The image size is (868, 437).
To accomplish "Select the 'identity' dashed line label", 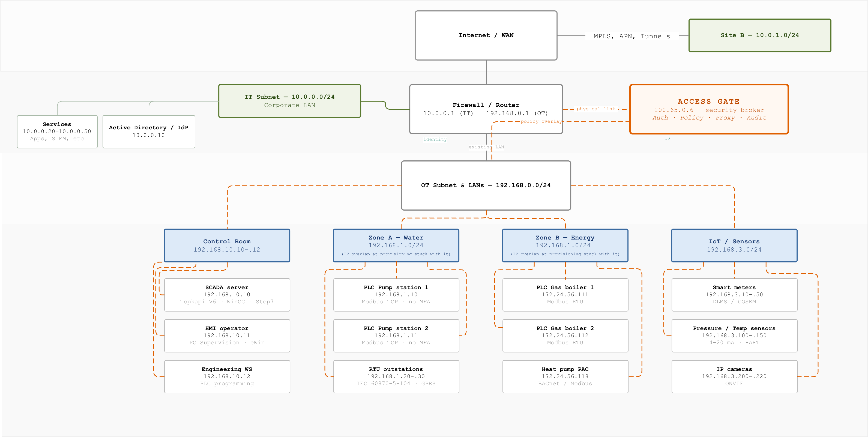I will click(x=435, y=139).
